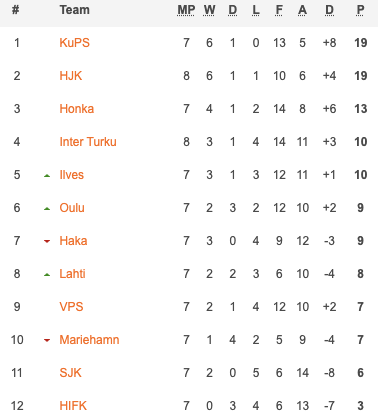The height and width of the screenshot is (420, 378).
Task: Click the W wins column header
Action: click(209, 10)
